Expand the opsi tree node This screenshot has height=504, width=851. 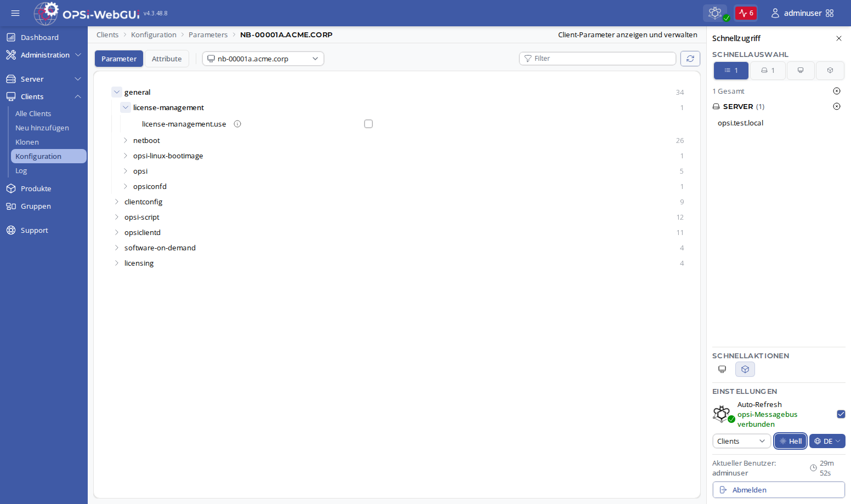pos(126,171)
